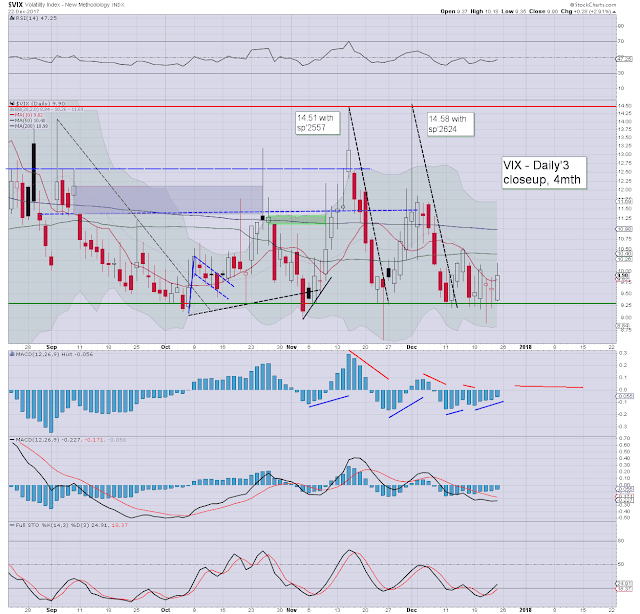Click the 'Oct' label on price chart date axis

point(165,347)
